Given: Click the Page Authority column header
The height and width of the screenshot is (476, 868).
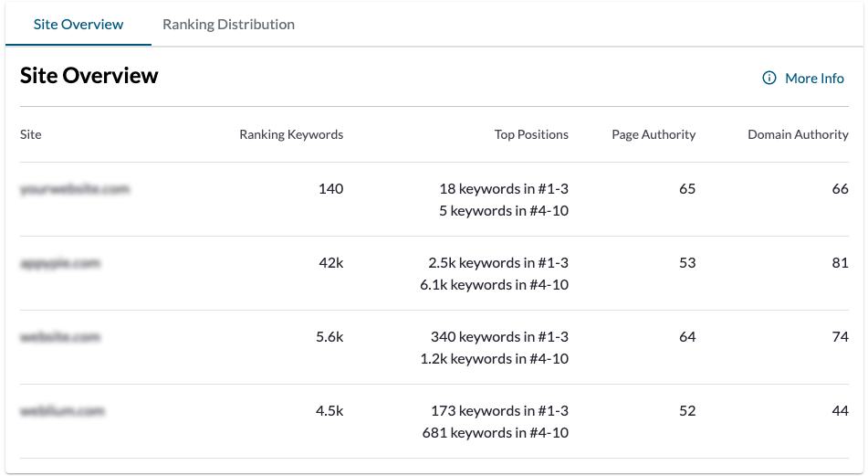Looking at the screenshot, I should 654,134.
